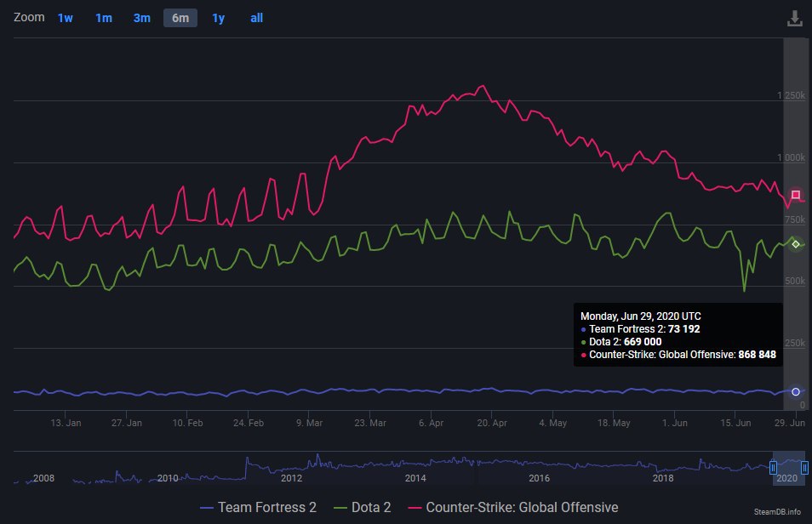Viewport: 812px width, 524px height.
Task: Click the 1 250k y-axis label
Action: [791, 95]
